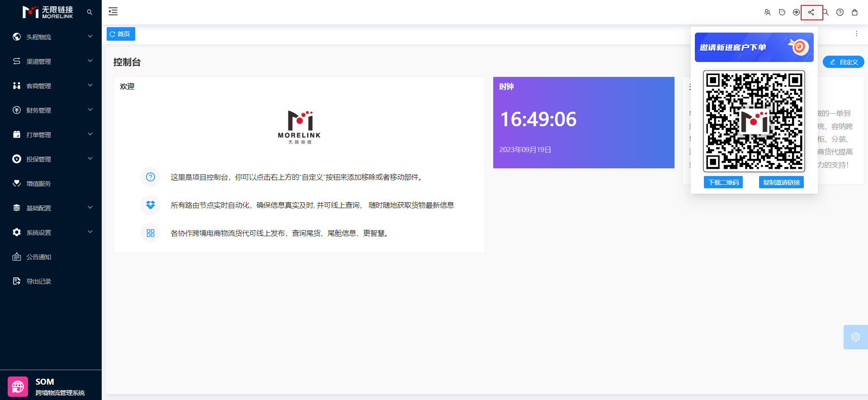Viewport: 868px width, 400px height.
Task: Click the 基础配置 layers icon
Action: coord(17,208)
